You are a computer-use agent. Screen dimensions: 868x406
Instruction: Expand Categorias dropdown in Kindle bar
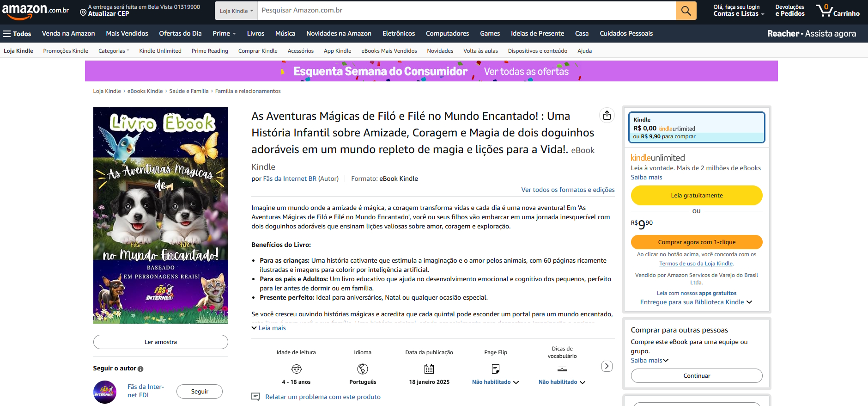coord(114,51)
